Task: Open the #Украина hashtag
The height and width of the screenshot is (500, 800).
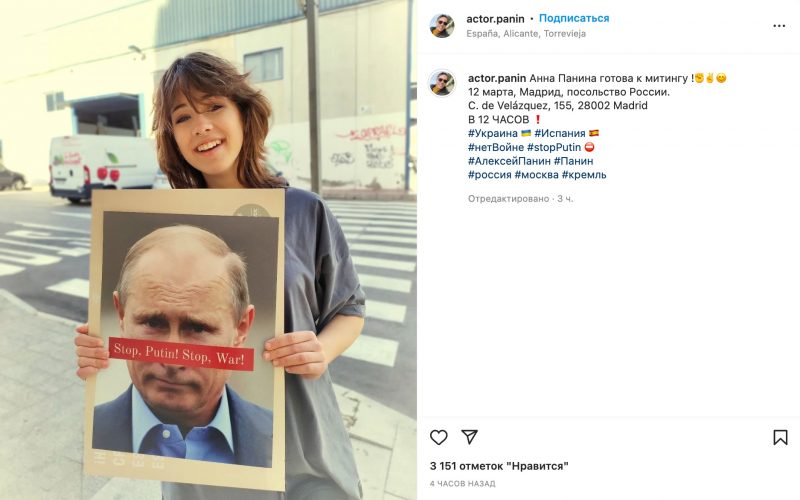Action: point(493,133)
